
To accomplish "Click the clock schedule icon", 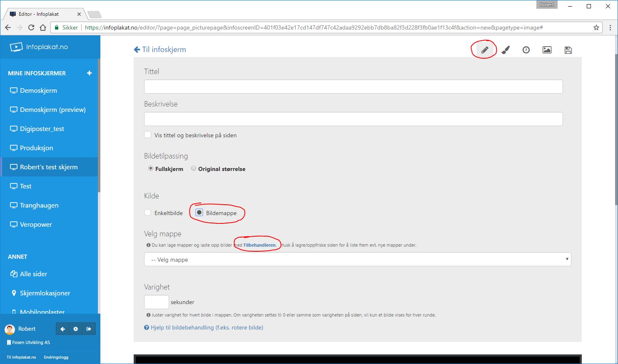I will point(526,50).
